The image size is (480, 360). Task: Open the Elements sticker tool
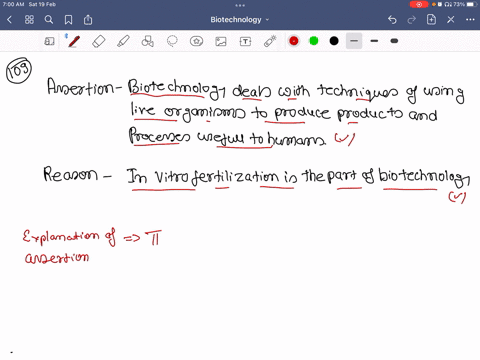coord(196,41)
